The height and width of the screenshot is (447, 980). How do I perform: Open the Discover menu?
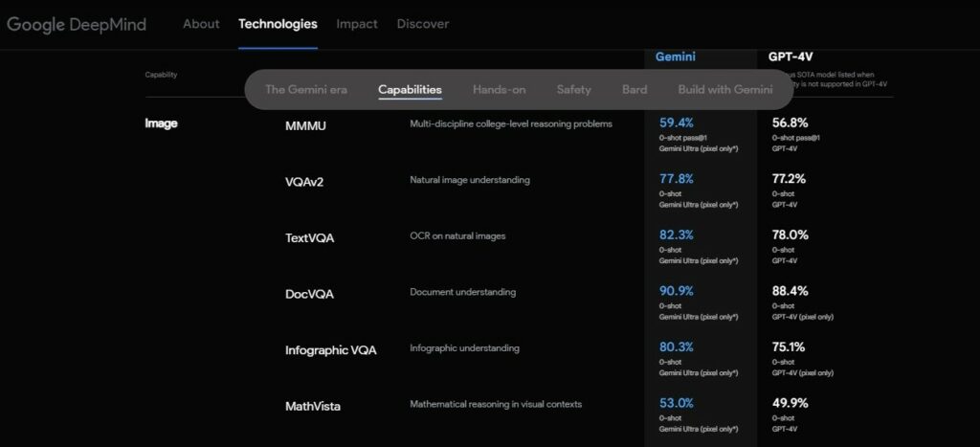point(423,24)
